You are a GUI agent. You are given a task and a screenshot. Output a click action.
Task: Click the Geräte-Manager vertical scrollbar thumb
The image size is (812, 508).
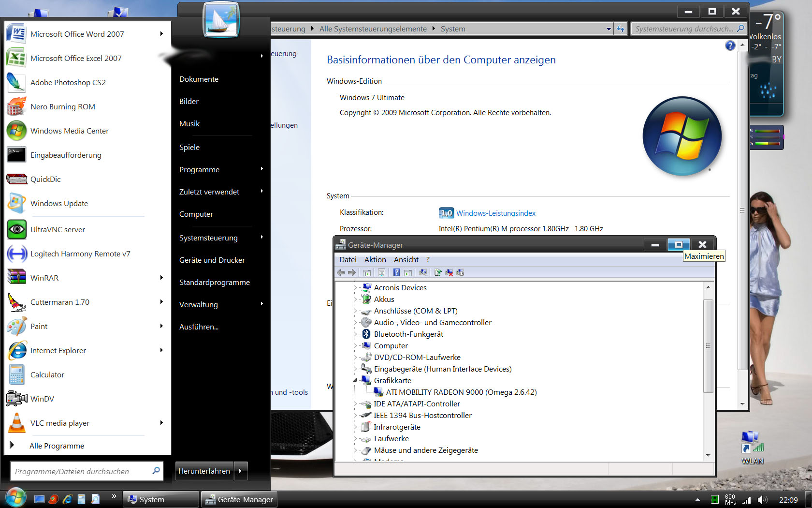(708, 346)
